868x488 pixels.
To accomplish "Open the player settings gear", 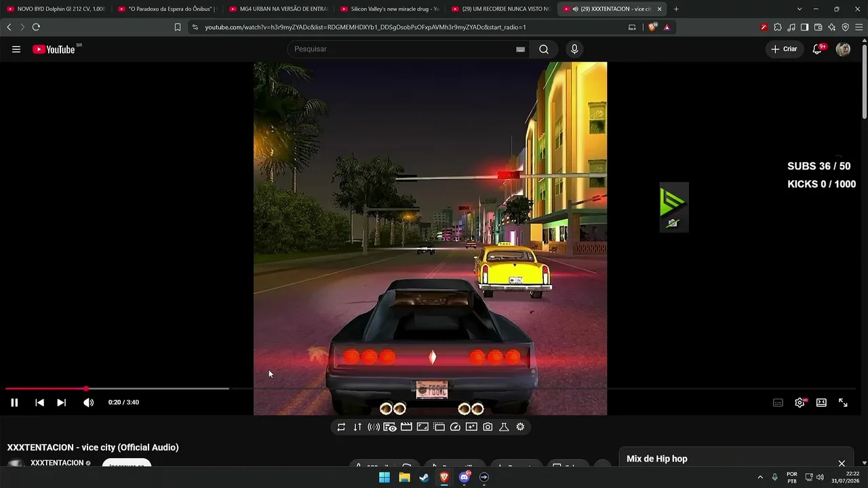I will coord(800,403).
